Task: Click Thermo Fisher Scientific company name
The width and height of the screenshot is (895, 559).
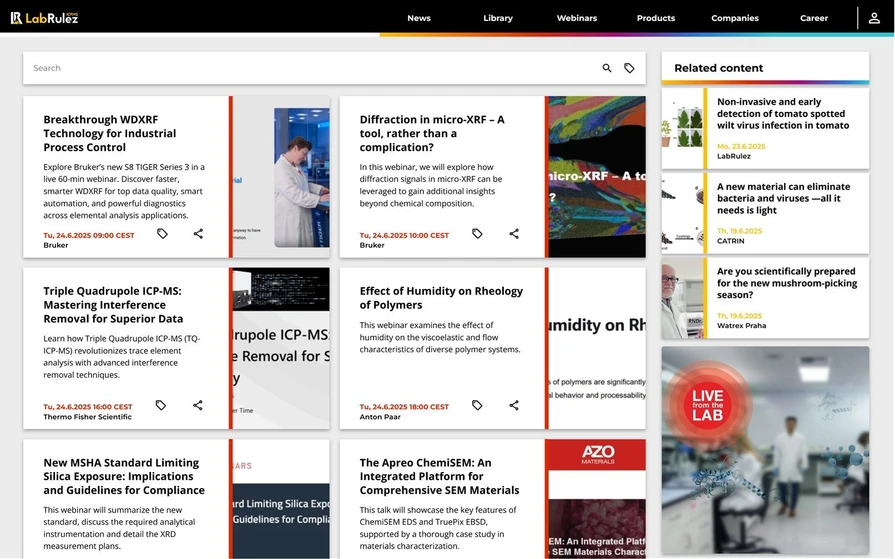Action: pos(87,417)
